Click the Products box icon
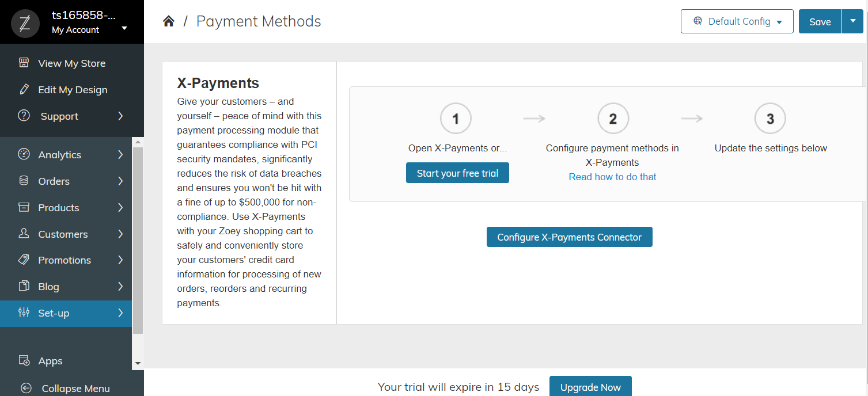 tap(24, 207)
